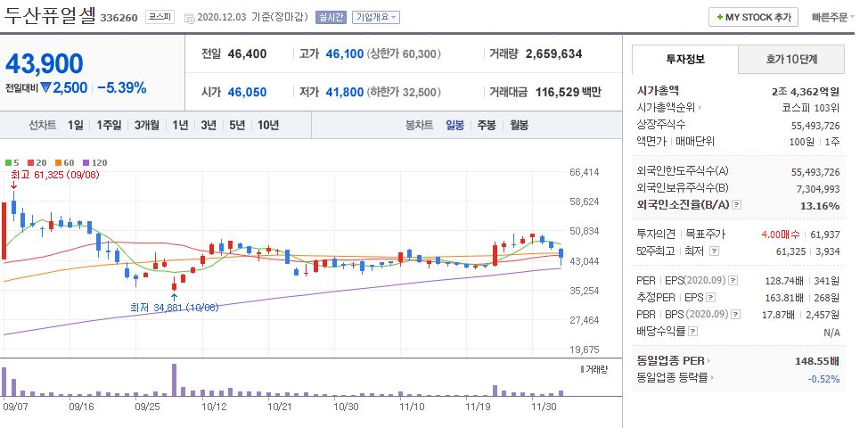Click the 시가 value 46,050
The height and width of the screenshot is (428, 868).
[247, 93]
